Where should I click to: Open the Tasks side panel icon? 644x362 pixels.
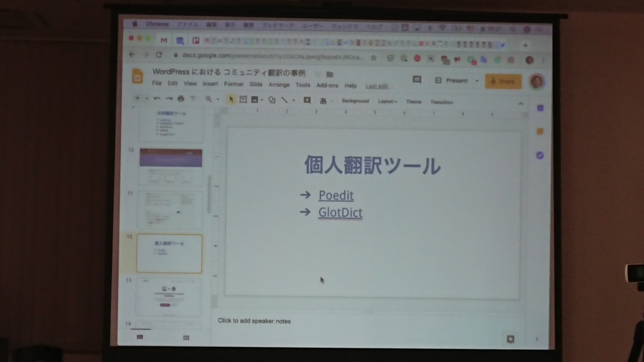point(540,156)
